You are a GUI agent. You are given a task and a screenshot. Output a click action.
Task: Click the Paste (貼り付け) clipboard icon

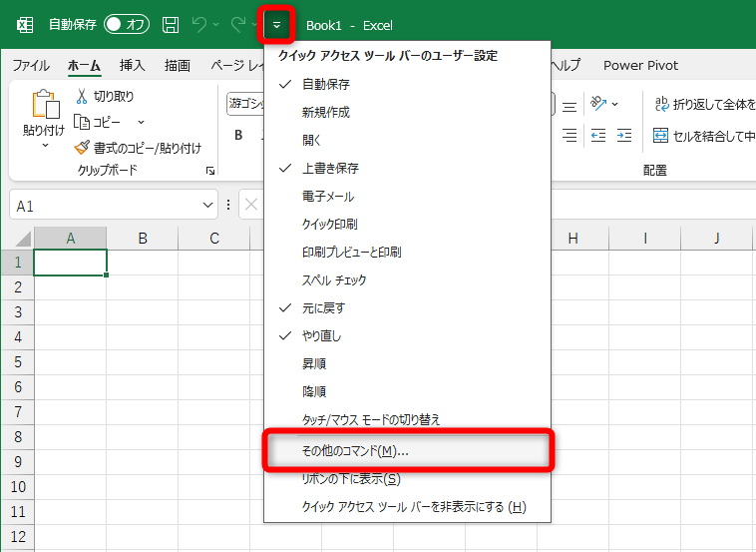point(45,104)
